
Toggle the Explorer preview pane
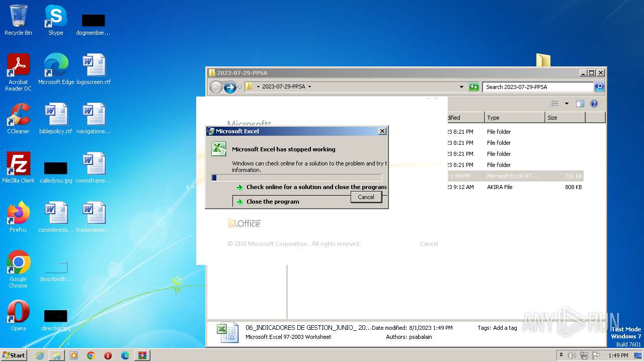580,104
